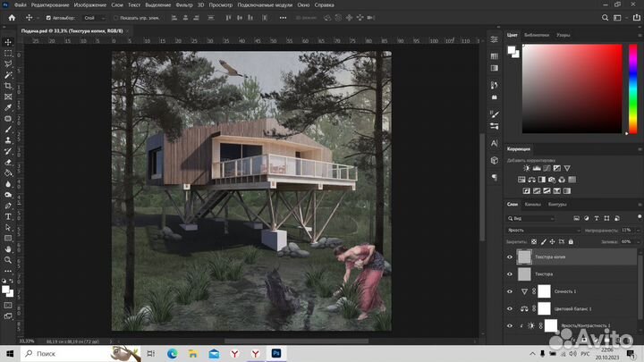This screenshot has height=362, width=644.
Task: Show more options via three-dots in options bar
Action: click(x=283, y=18)
